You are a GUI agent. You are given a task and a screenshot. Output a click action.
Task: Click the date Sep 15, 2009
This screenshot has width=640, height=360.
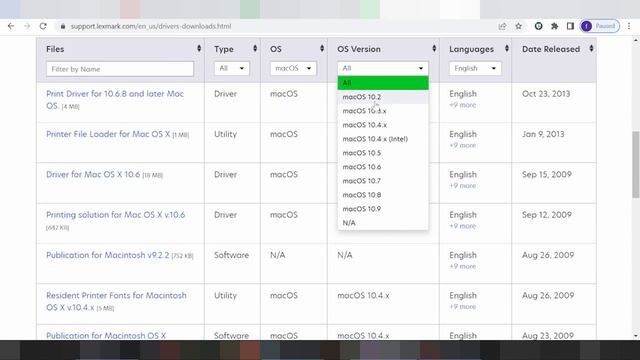547,174
